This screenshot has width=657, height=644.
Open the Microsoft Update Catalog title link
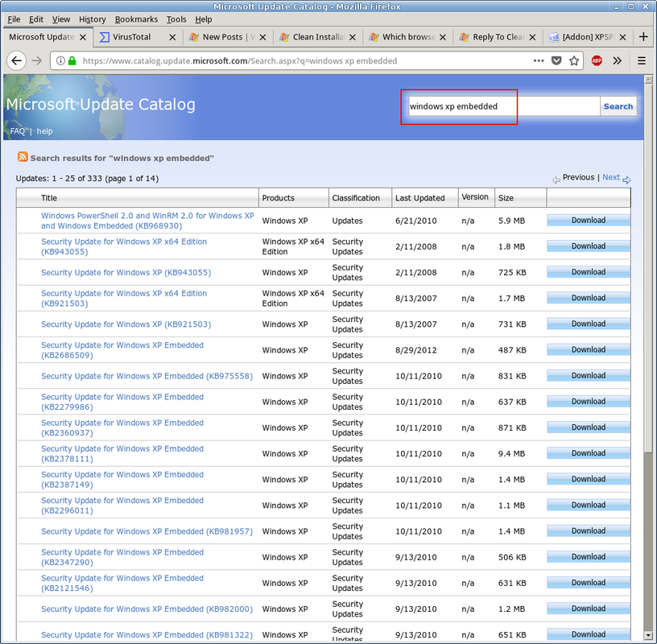coord(101,105)
